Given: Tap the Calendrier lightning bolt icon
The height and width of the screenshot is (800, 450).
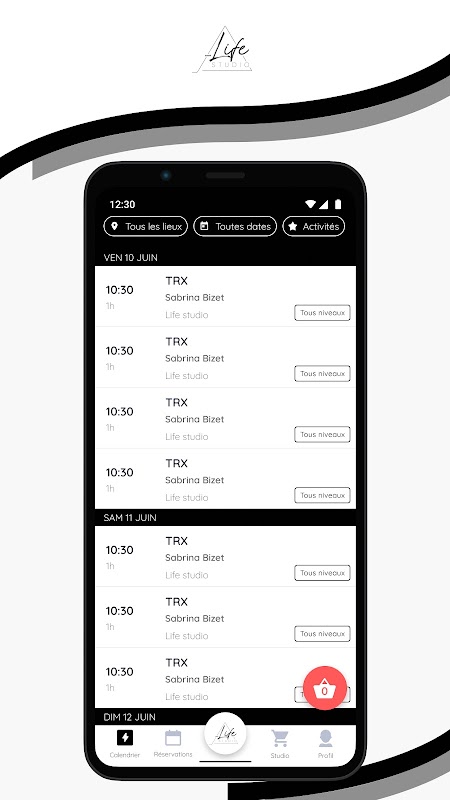Looking at the screenshot, I should coord(124,737).
